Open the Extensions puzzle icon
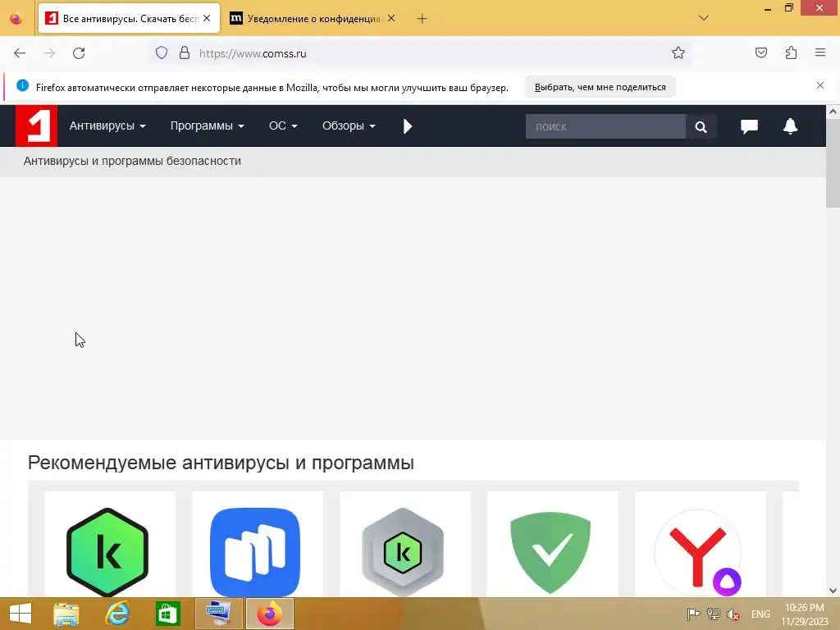The image size is (840, 630). pyautogui.click(x=791, y=52)
